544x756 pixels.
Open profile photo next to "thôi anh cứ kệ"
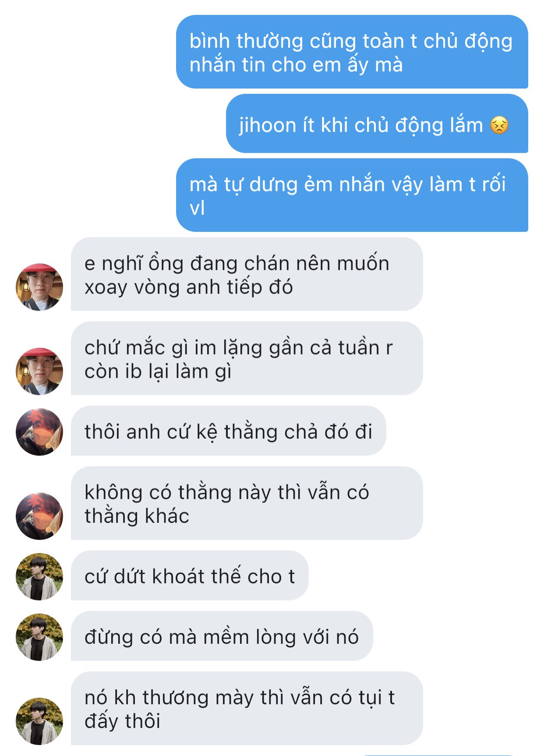39,432
